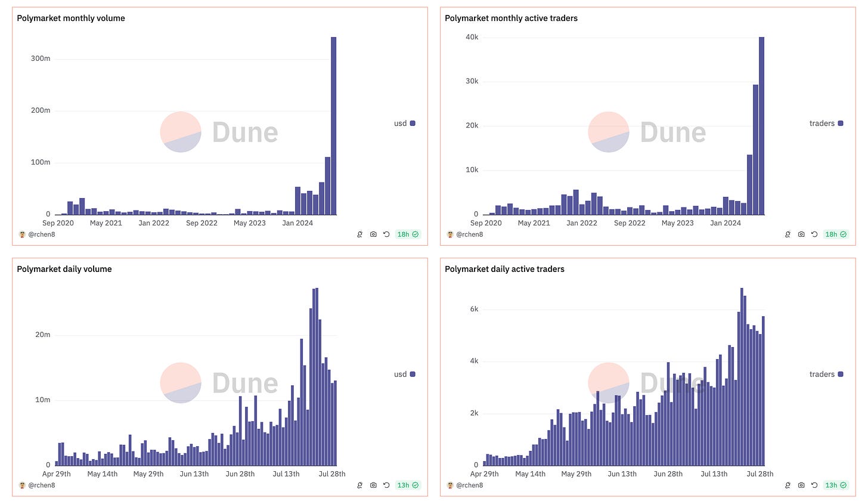Click the 2k y-axis label on daily active traders
This screenshot has height=501, width=868.
click(x=474, y=413)
